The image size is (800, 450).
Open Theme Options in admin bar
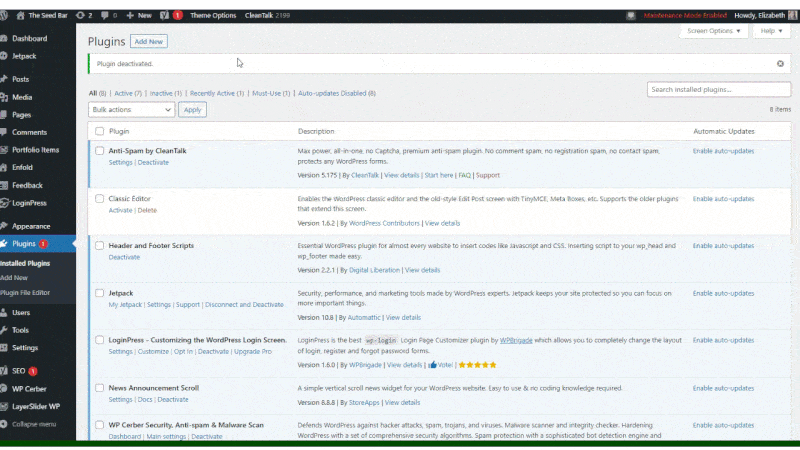213,15
